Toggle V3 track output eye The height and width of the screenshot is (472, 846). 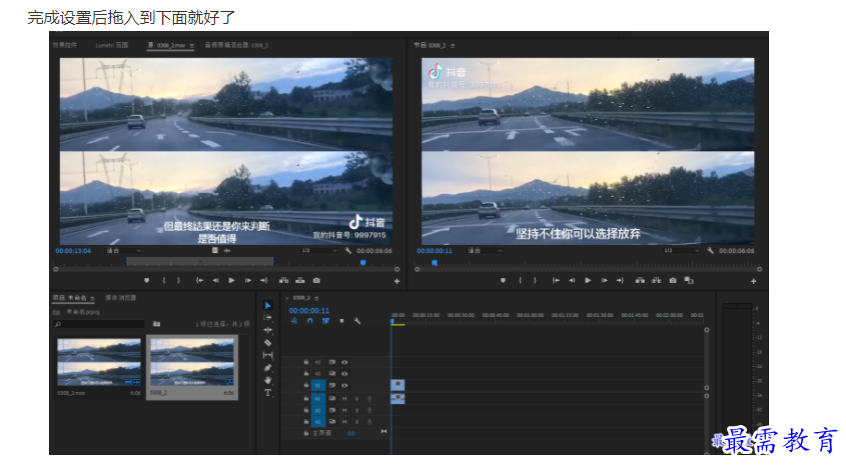(344, 362)
